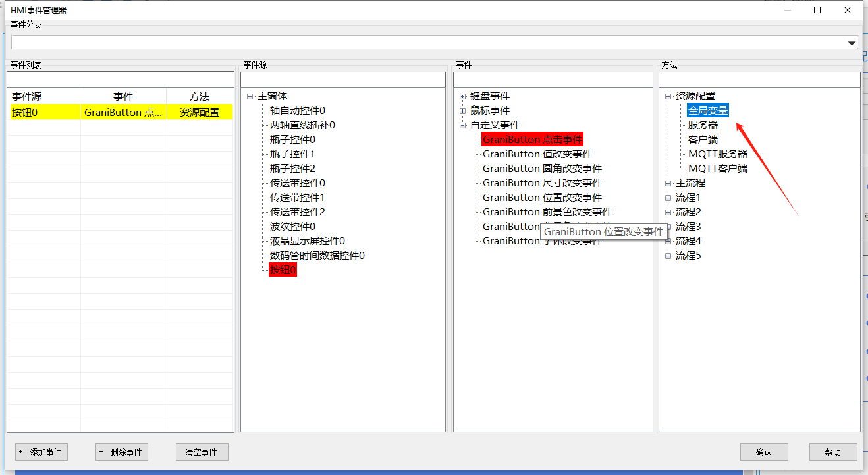The image size is (868, 475).
Task: Select GraniButton 前景色改变事件
Action: click(547, 212)
